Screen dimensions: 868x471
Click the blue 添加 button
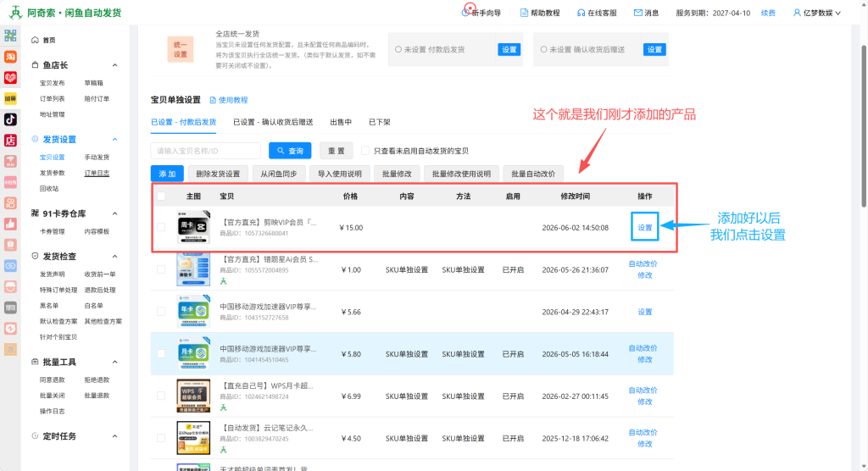[x=167, y=174]
